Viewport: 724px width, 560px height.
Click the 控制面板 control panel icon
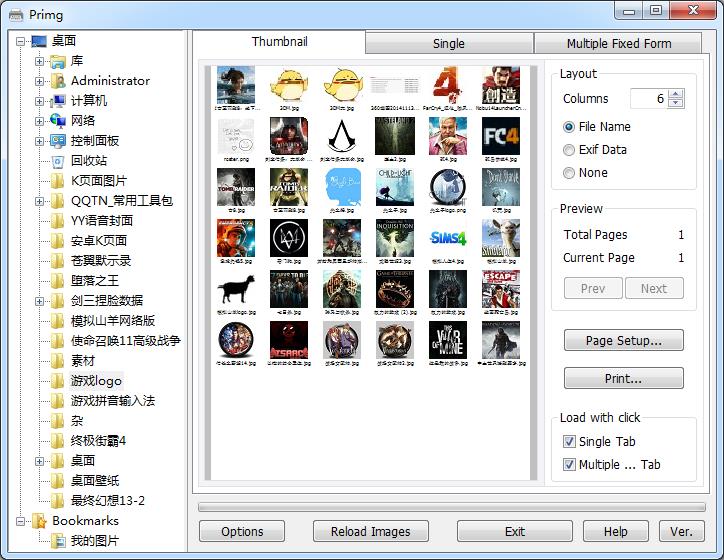[58, 141]
